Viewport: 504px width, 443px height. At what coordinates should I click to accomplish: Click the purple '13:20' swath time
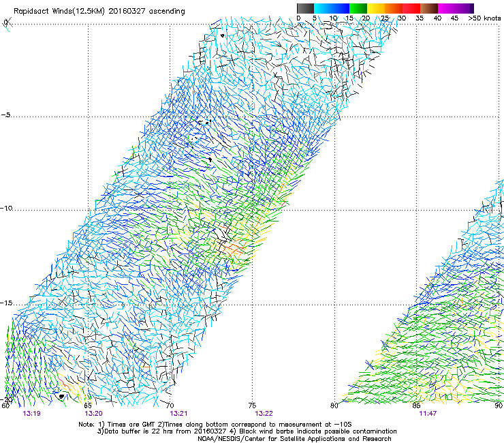(93, 414)
